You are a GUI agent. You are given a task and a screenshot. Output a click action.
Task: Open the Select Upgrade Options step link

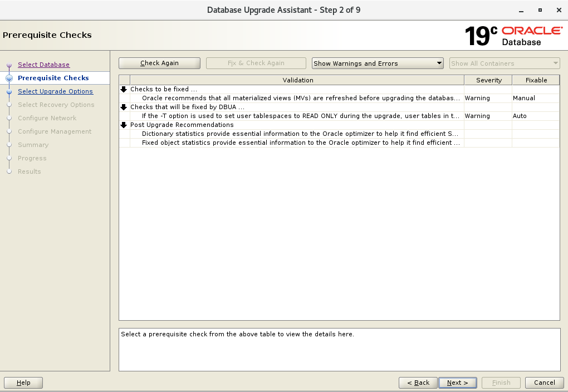point(56,91)
